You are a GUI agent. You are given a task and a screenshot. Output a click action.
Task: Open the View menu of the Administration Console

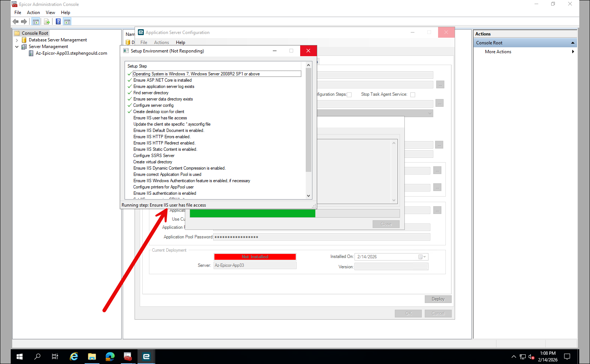click(50, 13)
